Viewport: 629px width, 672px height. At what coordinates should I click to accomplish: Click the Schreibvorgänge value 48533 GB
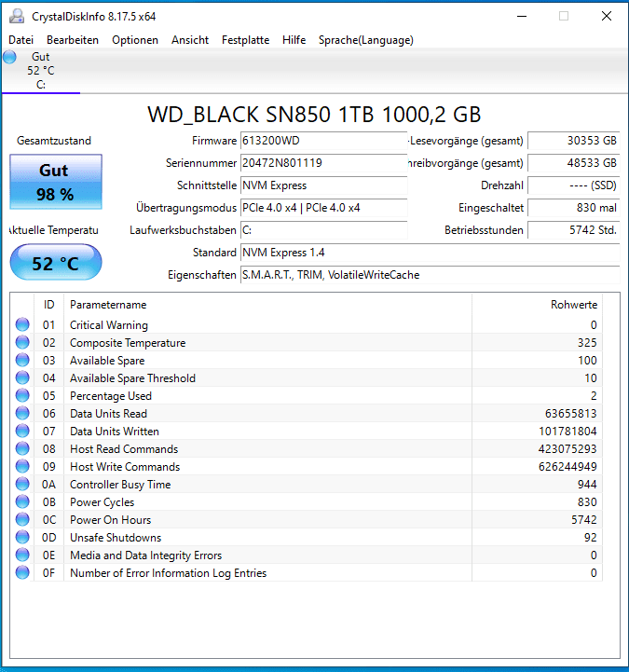[573, 163]
